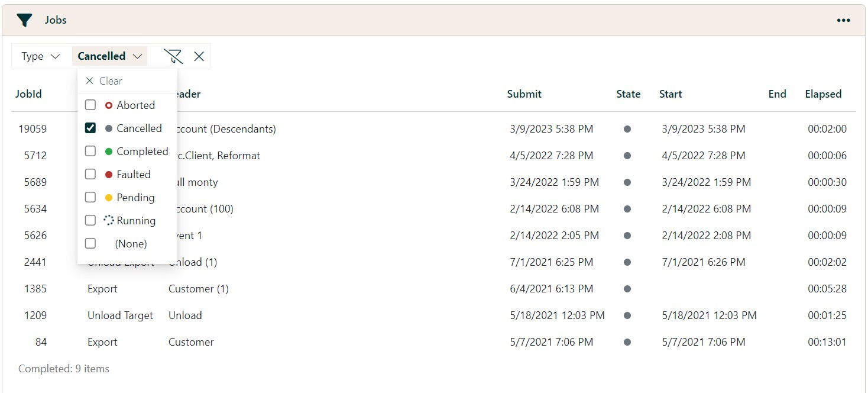Sort by the Submit column header

click(x=524, y=94)
